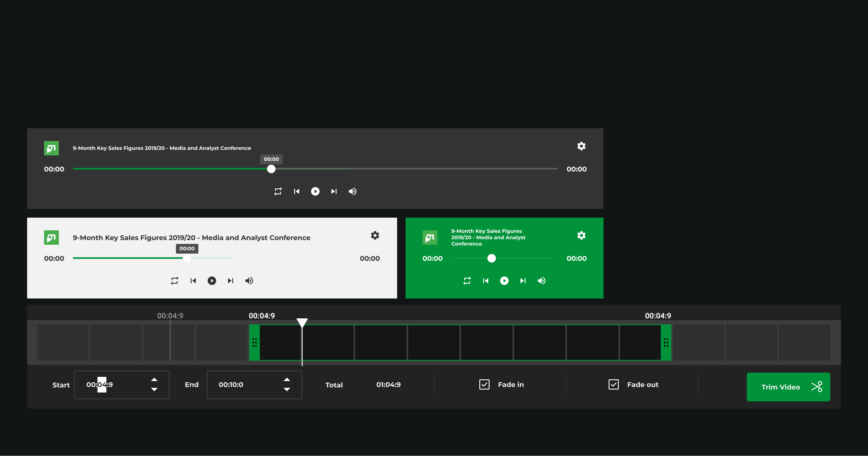Viewport: 868px width, 456px height.
Task: Decrease the Start time with down arrow
Action: (154, 390)
